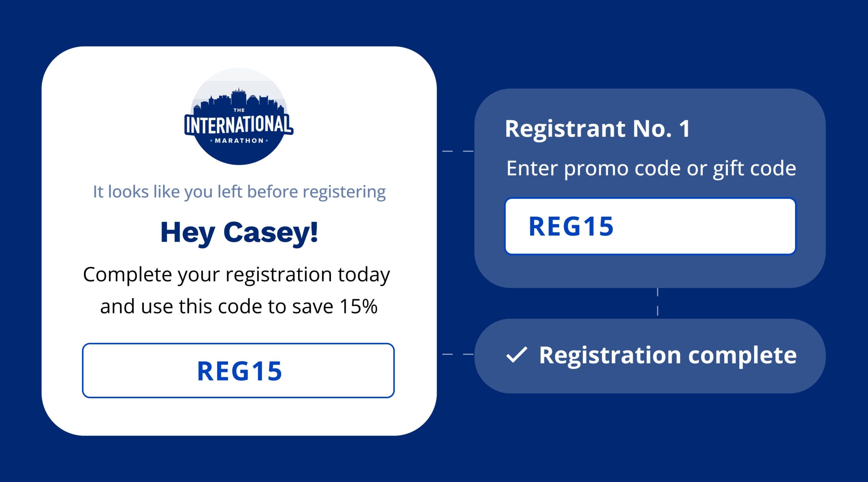Click the INTERNATIONAL banner text in the logo
The height and width of the screenshot is (482, 868).
(239, 125)
